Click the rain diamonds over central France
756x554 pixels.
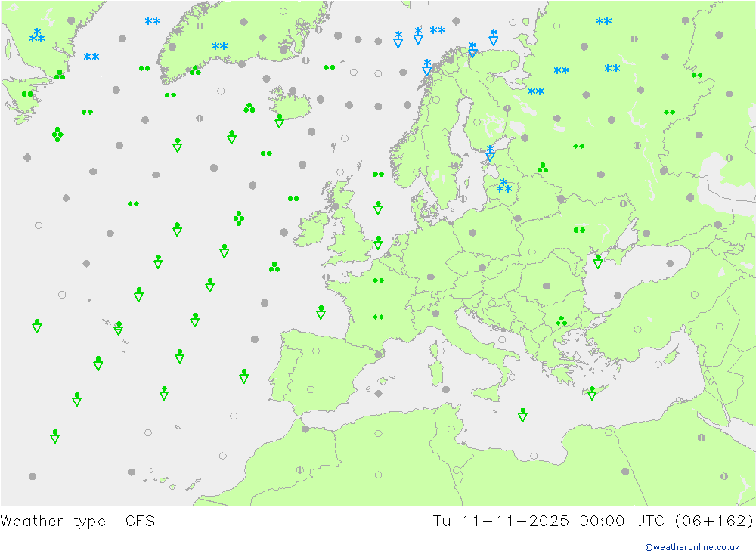(379, 317)
